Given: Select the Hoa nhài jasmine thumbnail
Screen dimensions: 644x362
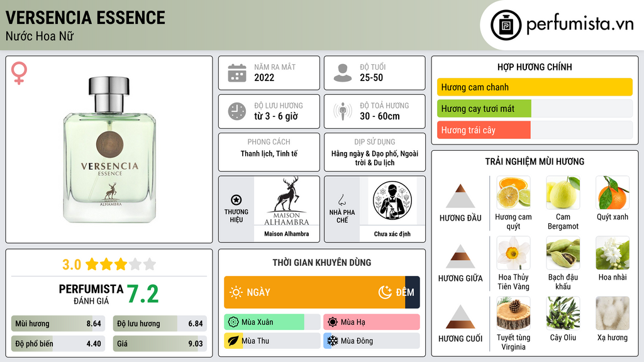Looking at the screenshot, I should pyautogui.click(x=613, y=253).
